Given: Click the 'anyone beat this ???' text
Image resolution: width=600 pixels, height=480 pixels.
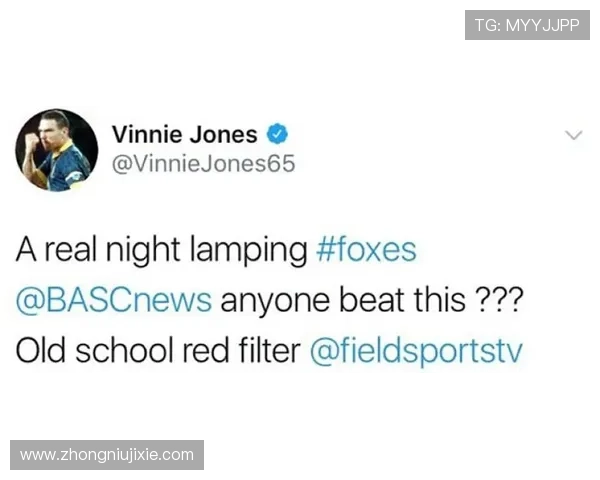Looking at the screenshot, I should [x=371, y=301].
